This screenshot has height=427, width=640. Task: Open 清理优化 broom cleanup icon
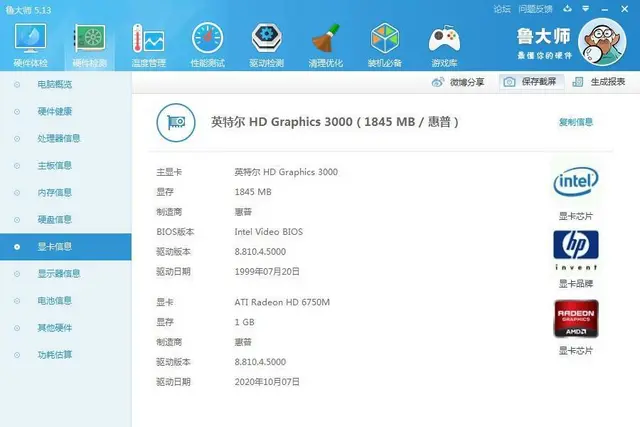[x=326, y=39]
